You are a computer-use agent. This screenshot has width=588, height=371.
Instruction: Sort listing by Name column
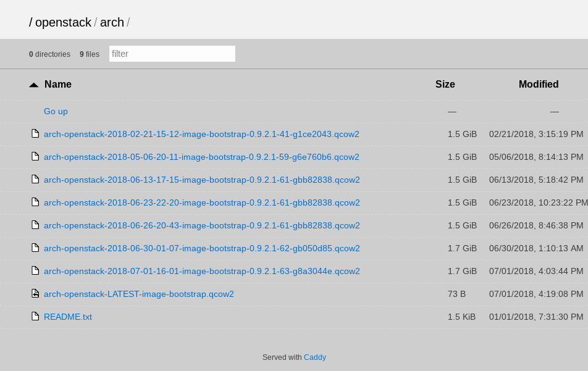coord(58,85)
